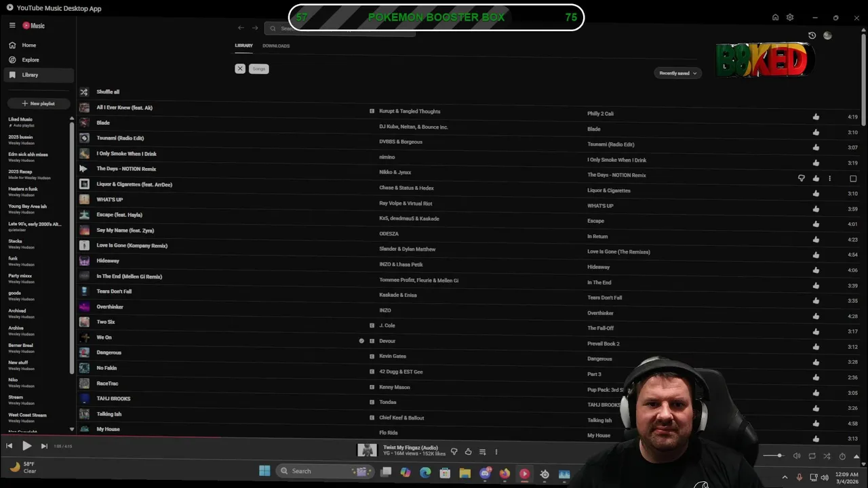
Task: Expand the player page arrow
Action: [x=857, y=456]
